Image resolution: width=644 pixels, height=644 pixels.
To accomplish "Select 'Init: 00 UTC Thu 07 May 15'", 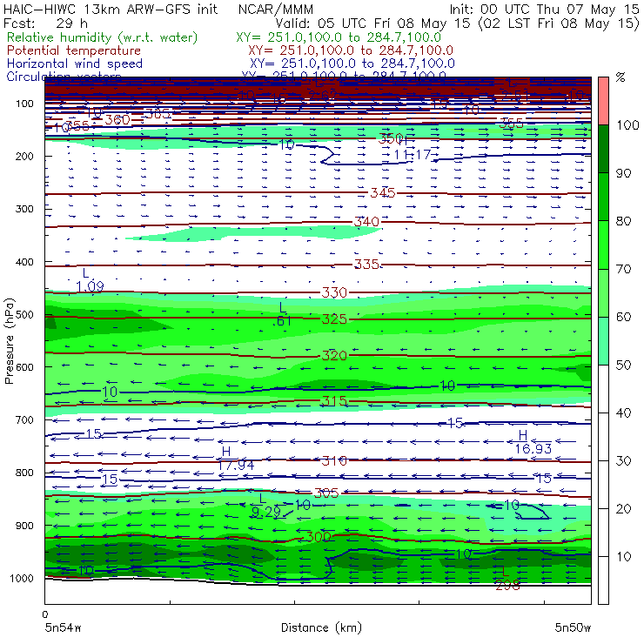I will [544, 10].
